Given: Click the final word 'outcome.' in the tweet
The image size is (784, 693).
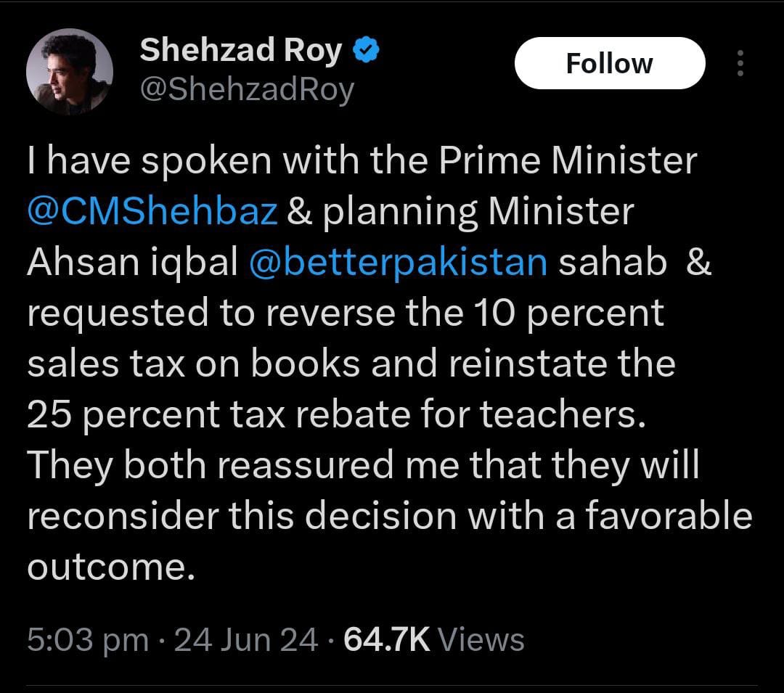Looking at the screenshot, I should (111, 567).
